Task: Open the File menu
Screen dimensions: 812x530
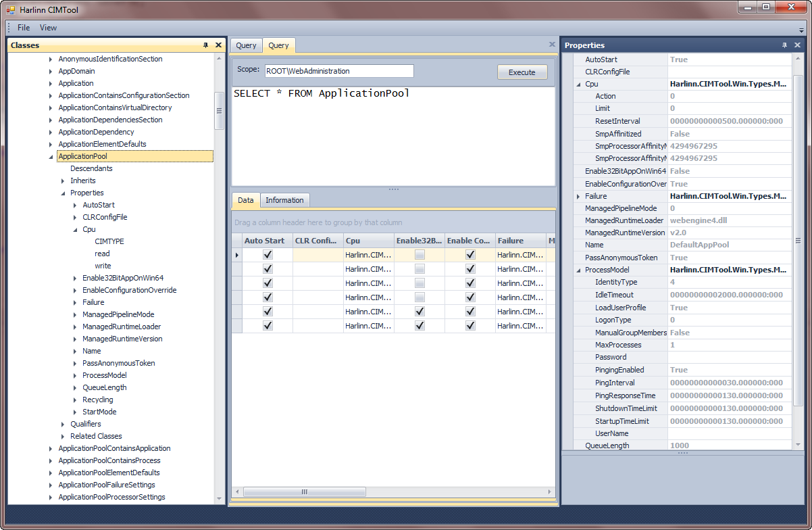Action: pos(24,28)
